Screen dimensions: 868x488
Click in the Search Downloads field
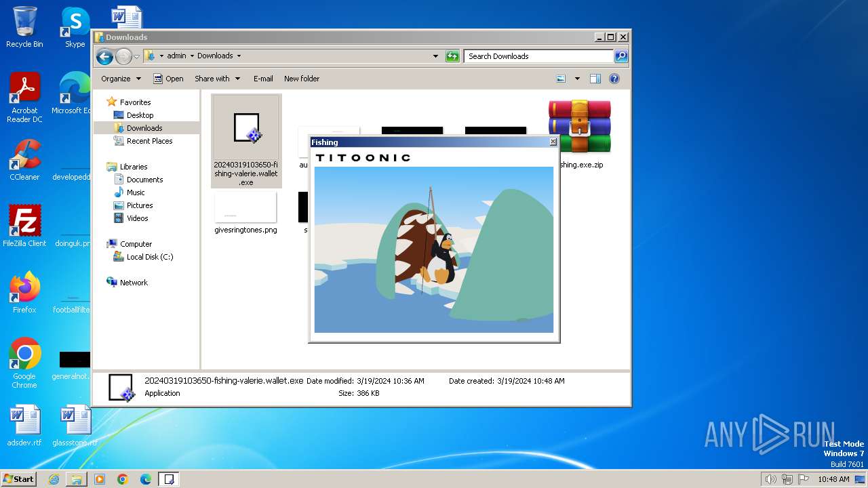tap(539, 56)
